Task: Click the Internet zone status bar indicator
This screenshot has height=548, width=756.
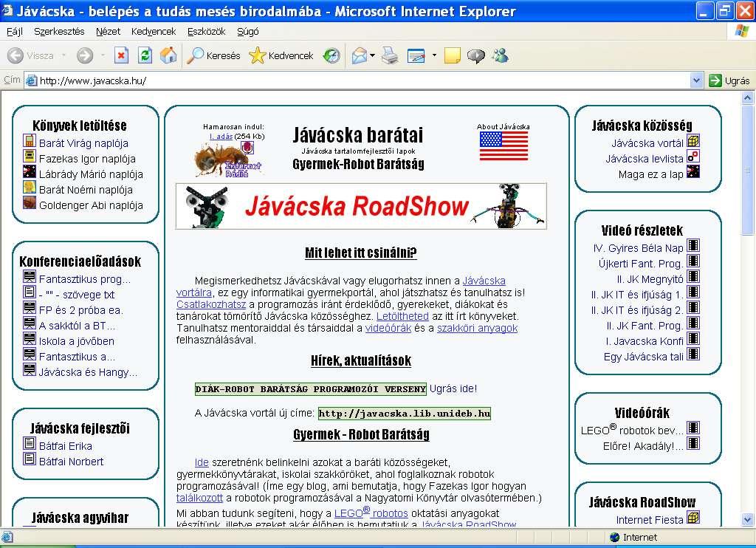Action: click(633, 538)
